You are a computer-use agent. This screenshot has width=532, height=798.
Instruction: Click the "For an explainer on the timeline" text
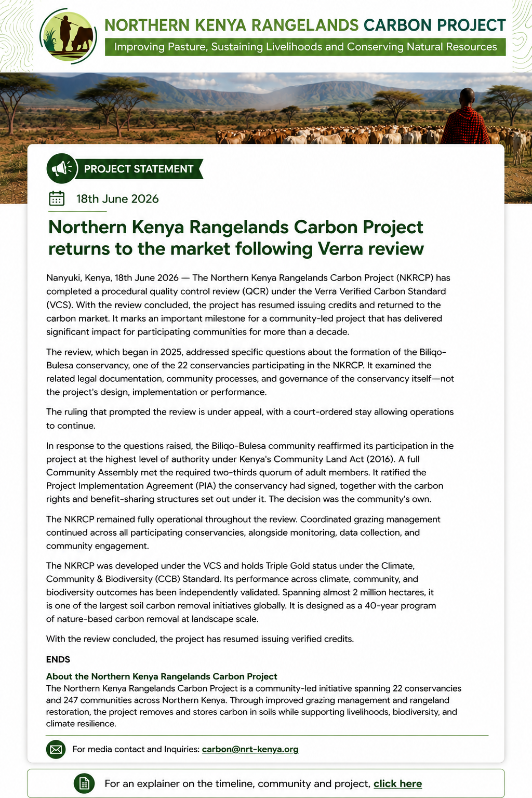[237, 783]
